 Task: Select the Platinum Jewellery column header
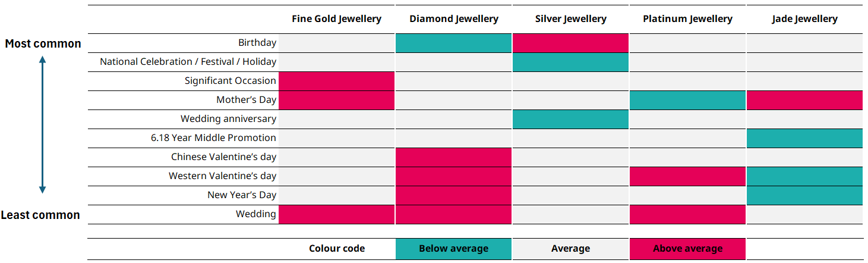point(687,19)
